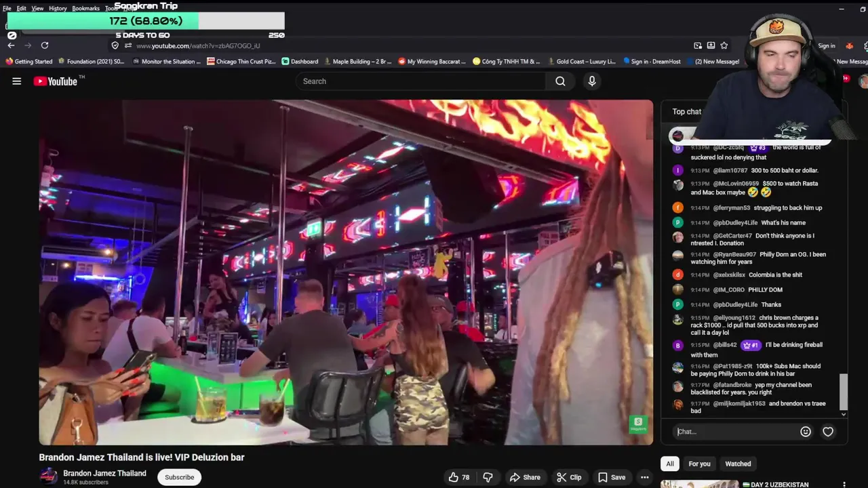Open My Winning Baccarat bookmark

click(432, 62)
